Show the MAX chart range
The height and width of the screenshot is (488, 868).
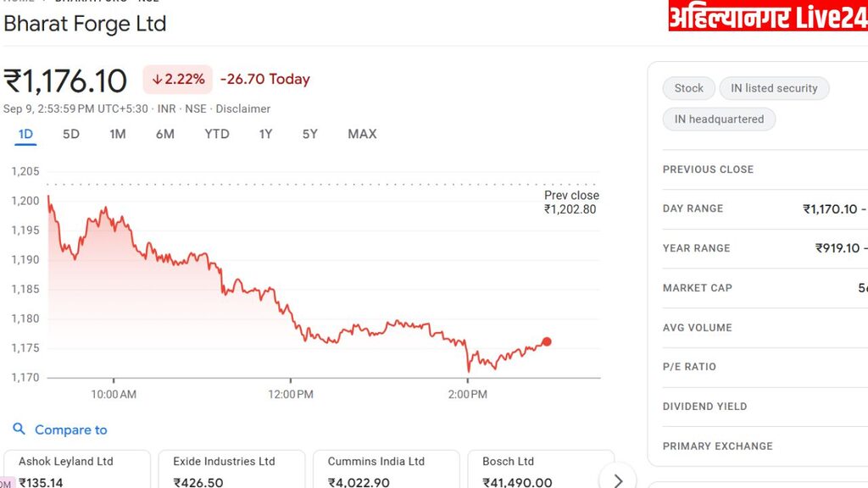point(362,134)
